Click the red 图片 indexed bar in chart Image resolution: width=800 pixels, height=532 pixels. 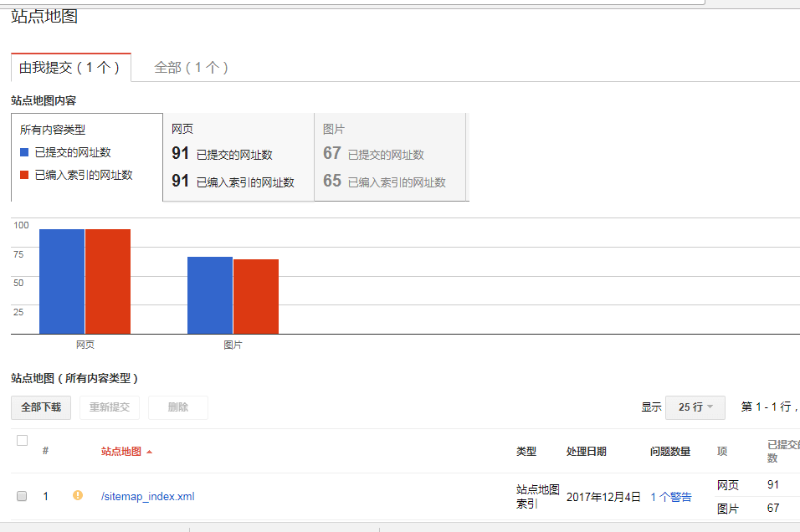(256, 297)
